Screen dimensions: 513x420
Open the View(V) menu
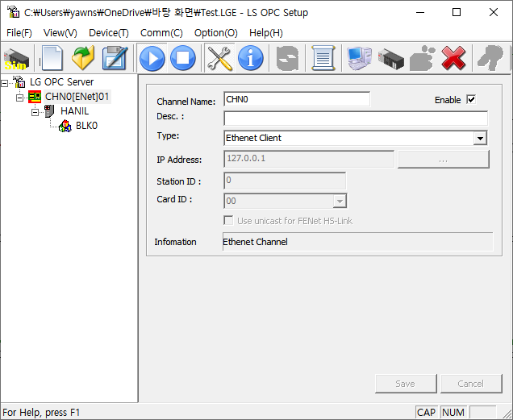pyautogui.click(x=60, y=33)
